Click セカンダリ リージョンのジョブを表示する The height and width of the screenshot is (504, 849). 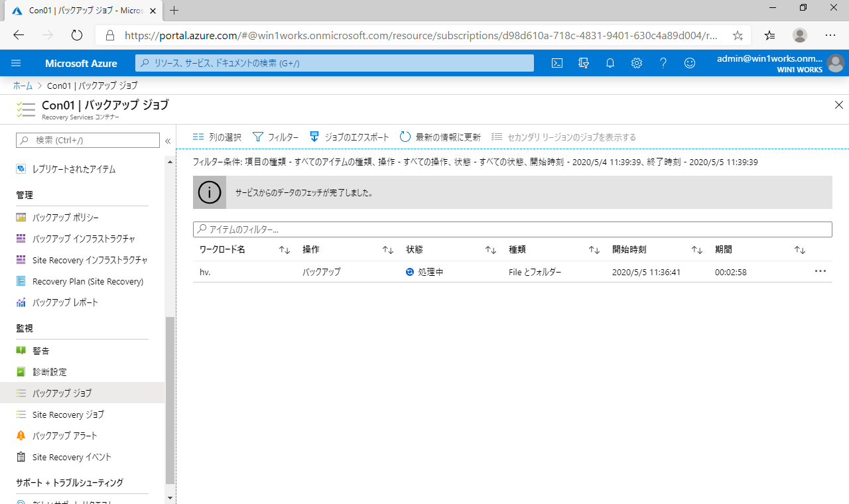(x=564, y=137)
